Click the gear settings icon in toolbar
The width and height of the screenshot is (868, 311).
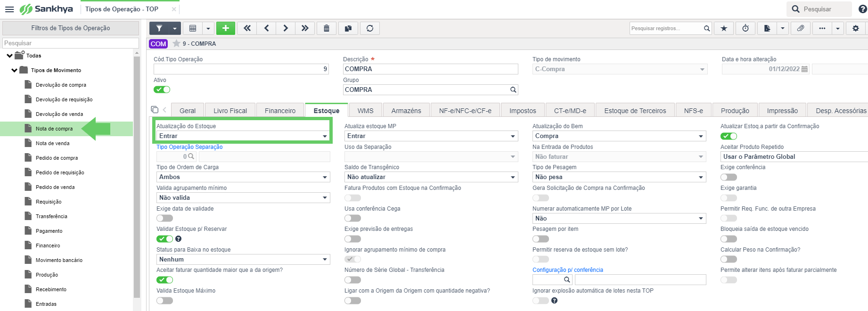pos(856,28)
